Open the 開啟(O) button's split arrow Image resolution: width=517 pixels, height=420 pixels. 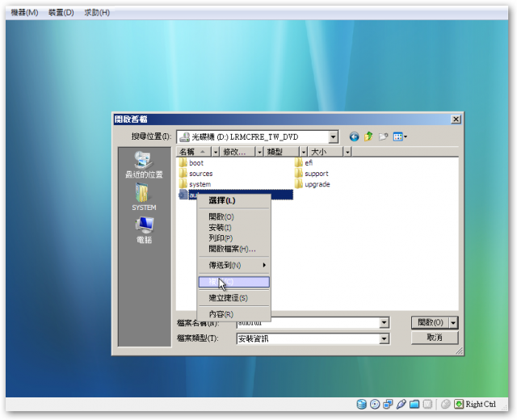[454, 323]
